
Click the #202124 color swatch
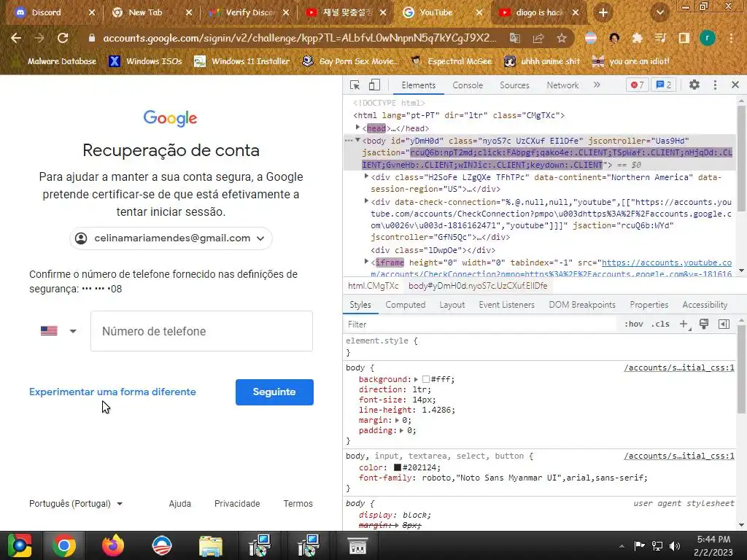point(398,467)
